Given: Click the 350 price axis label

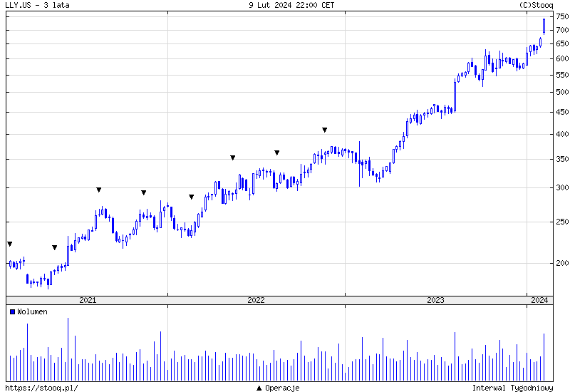Looking at the screenshot, I should click(x=562, y=159).
